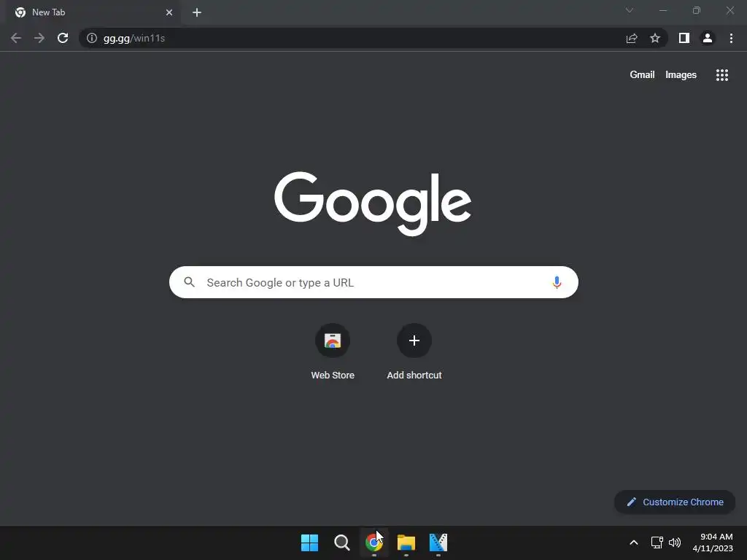Open network status tray icon
The image size is (747, 560).
tap(657, 542)
